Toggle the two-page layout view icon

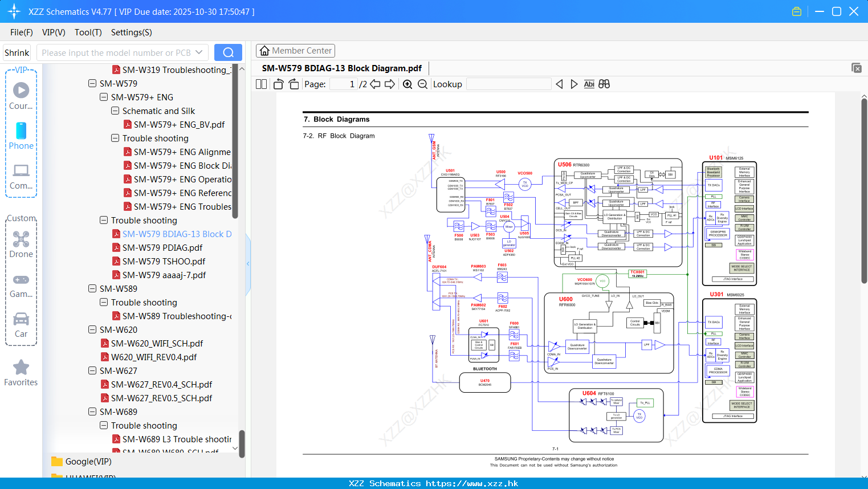pos(261,84)
